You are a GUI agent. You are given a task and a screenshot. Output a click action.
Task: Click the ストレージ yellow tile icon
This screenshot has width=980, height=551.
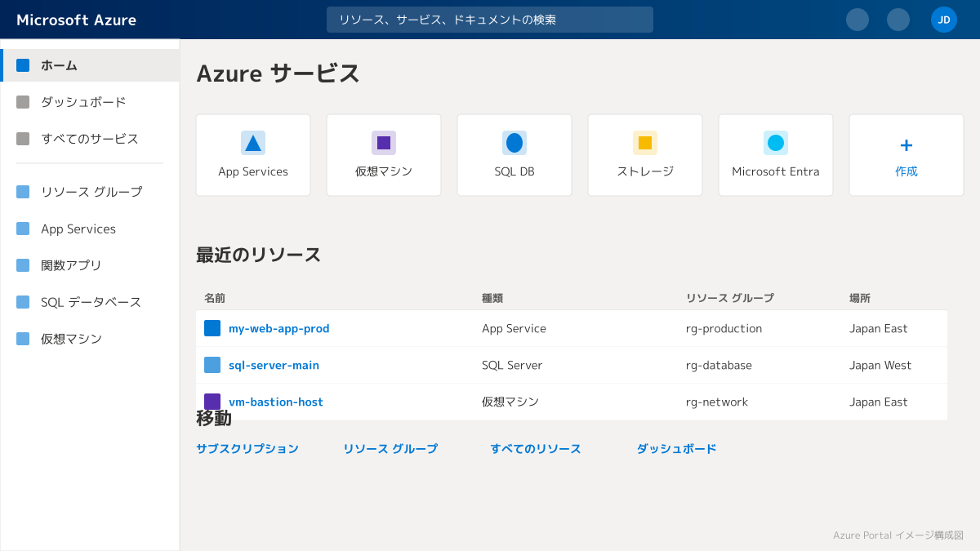645,143
